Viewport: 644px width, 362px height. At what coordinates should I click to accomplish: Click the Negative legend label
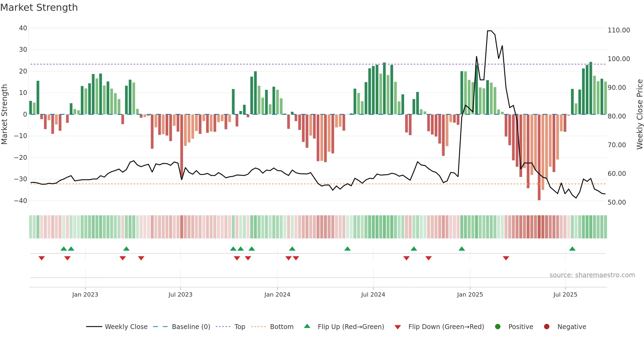(x=572, y=327)
